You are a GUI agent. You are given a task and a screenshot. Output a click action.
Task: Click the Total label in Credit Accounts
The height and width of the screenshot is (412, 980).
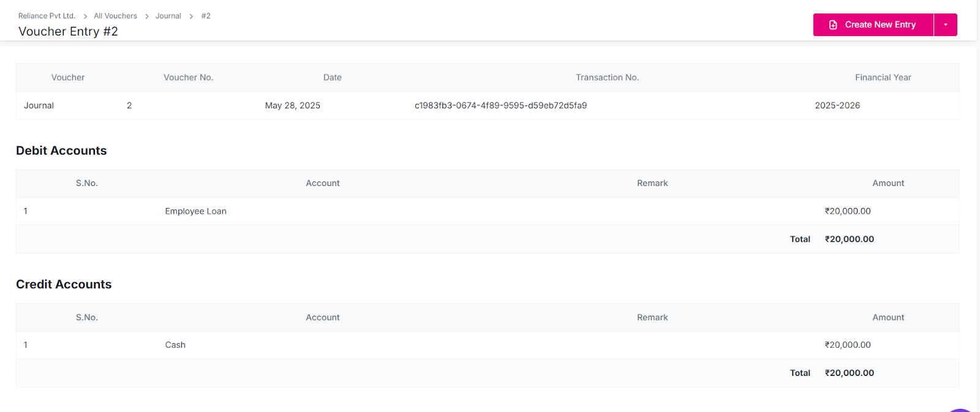[800, 373]
